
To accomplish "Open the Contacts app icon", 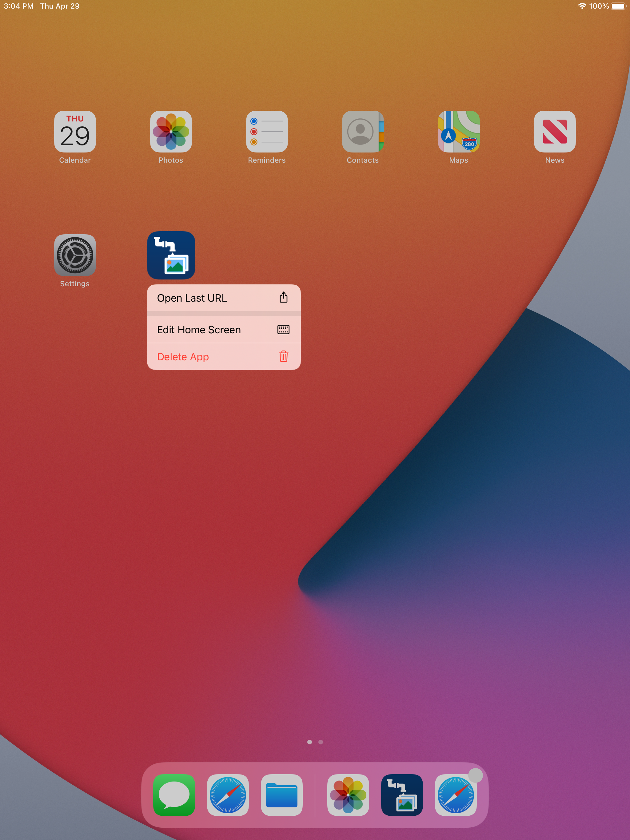I will (363, 131).
